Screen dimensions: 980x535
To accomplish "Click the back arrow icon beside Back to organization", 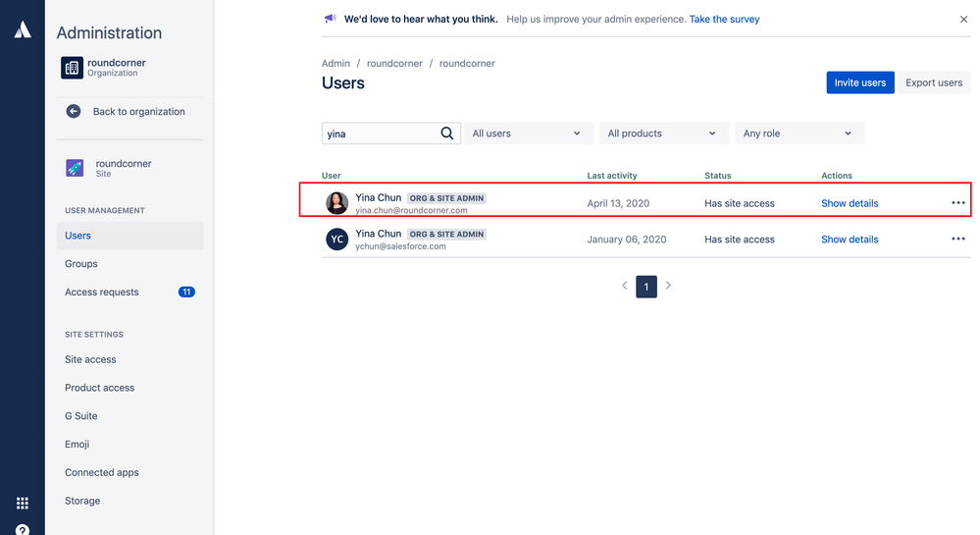I will [x=74, y=111].
